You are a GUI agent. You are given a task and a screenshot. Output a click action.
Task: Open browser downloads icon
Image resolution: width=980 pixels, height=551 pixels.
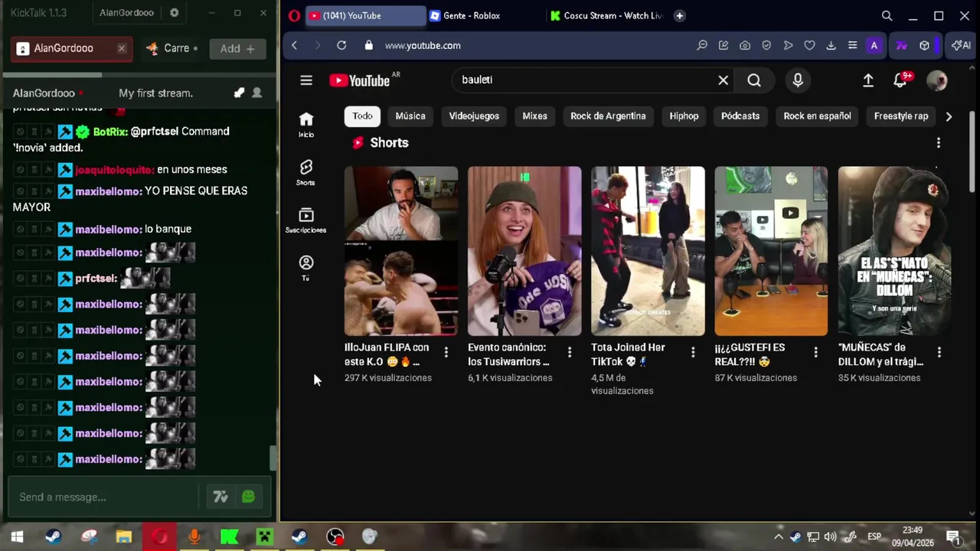pyautogui.click(x=831, y=45)
